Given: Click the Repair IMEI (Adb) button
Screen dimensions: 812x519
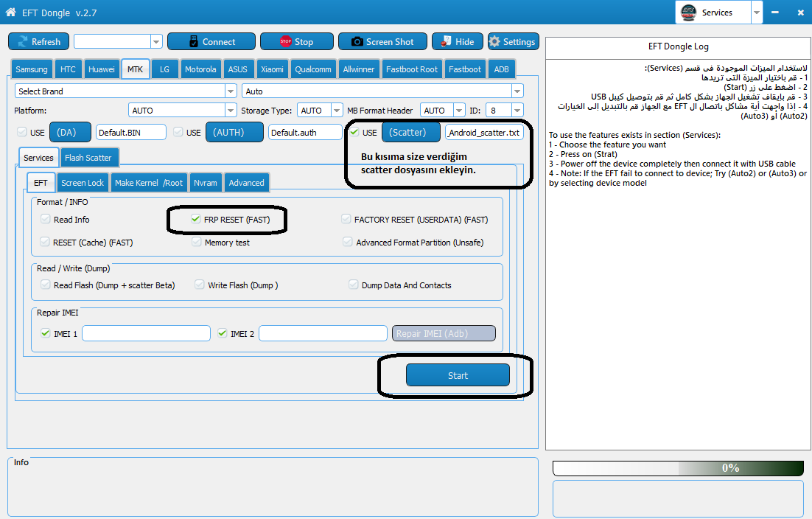Looking at the screenshot, I should [x=444, y=333].
